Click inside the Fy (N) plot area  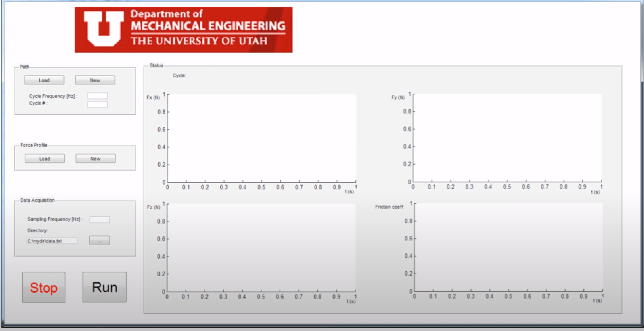click(x=507, y=138)
